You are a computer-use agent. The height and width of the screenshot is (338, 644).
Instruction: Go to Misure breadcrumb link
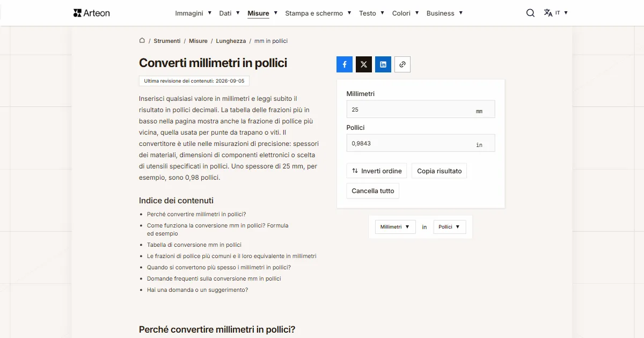click(198, 41)
